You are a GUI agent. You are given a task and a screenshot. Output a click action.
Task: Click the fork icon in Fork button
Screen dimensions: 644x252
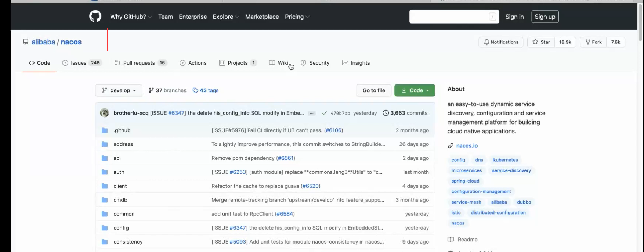coord(588,42)
